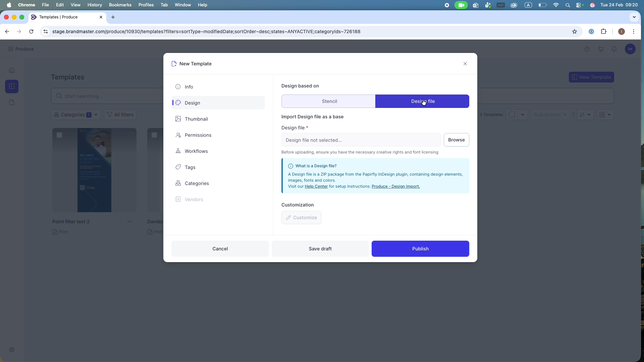The height and width of the screenshot is (362, 644).
Task: Open Point filter test 2 thumbnail
Action: click(x=94, y=170)
